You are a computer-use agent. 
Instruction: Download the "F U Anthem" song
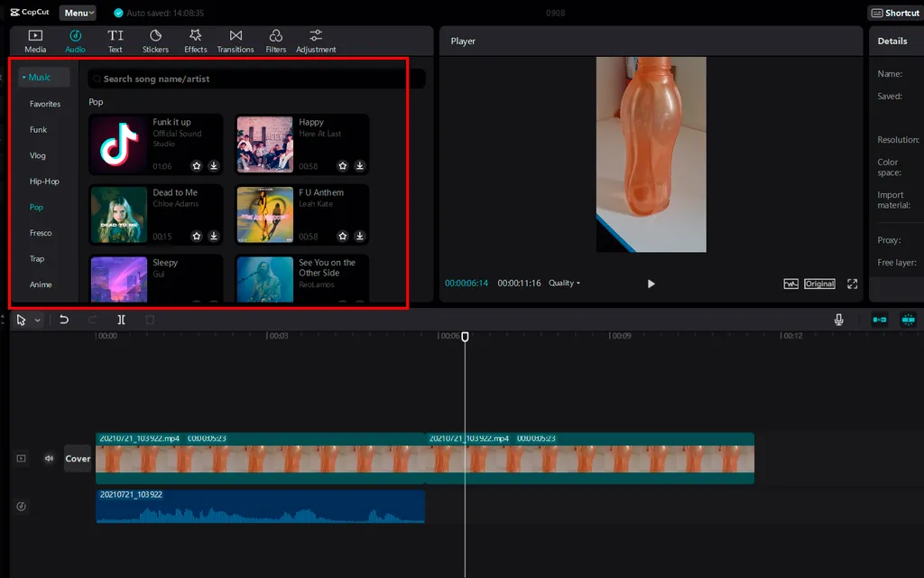pyautogui.click(x=359, y=237)
